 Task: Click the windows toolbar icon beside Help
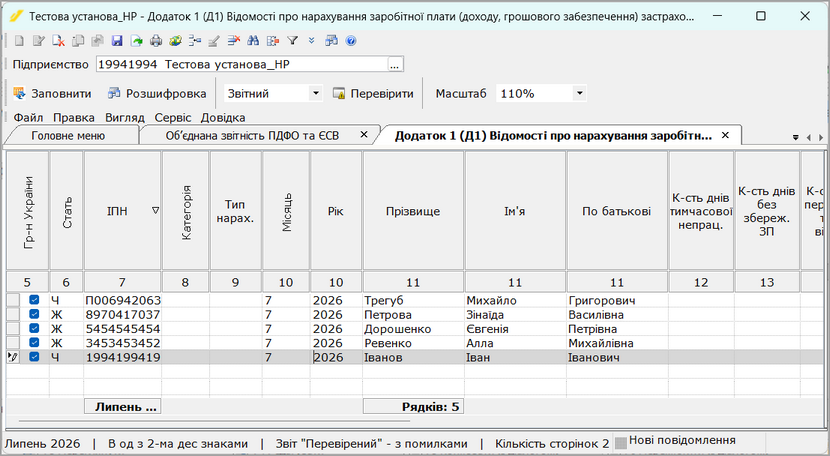point(331,41)
